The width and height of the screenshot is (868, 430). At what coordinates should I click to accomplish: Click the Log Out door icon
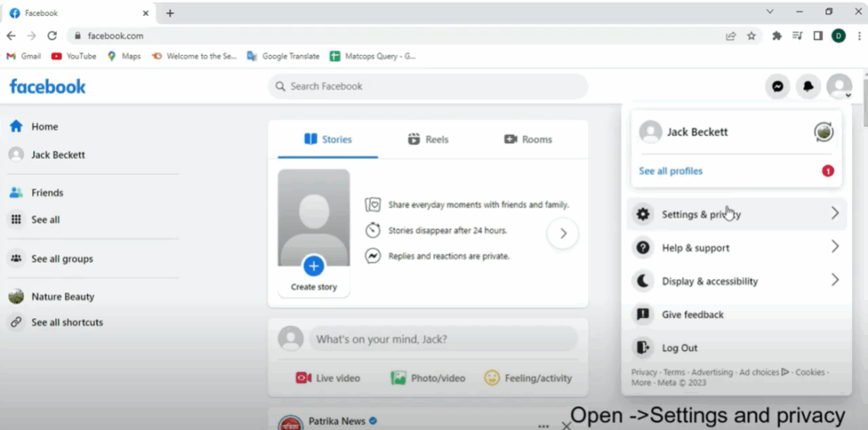(643, 348)
